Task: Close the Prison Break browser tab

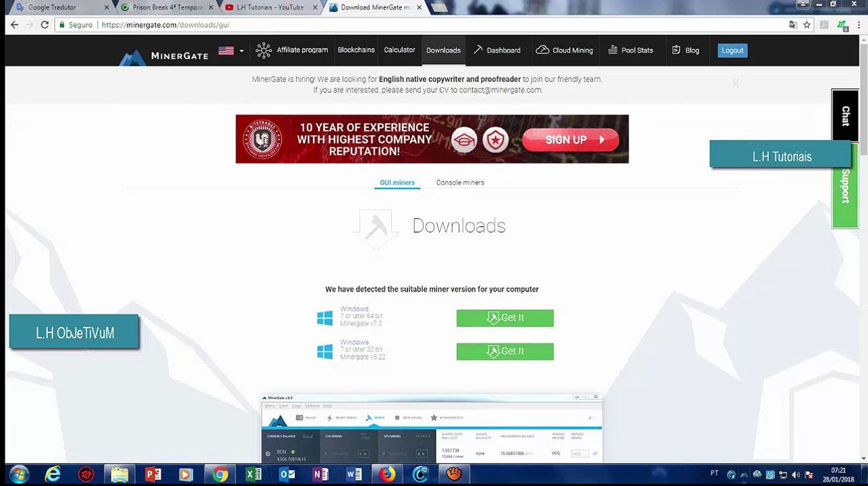Action: tap(210, 7)
